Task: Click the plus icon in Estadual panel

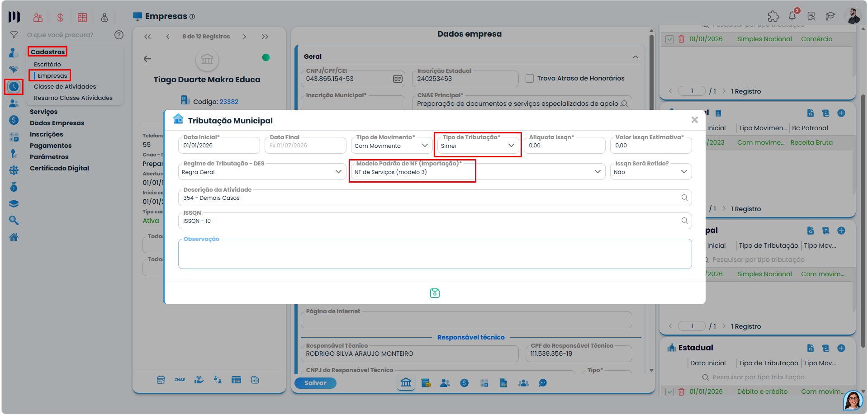Action: tap(841, 348)
